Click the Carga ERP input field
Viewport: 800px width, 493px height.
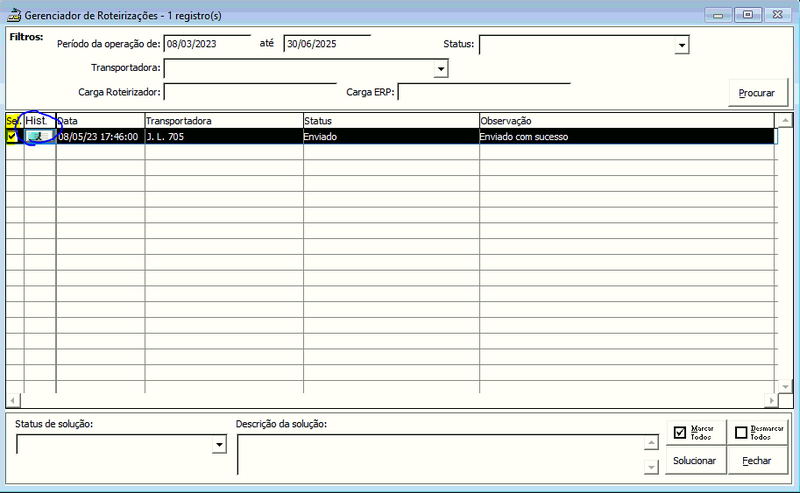pyautogui.click(x=484, y=92)
